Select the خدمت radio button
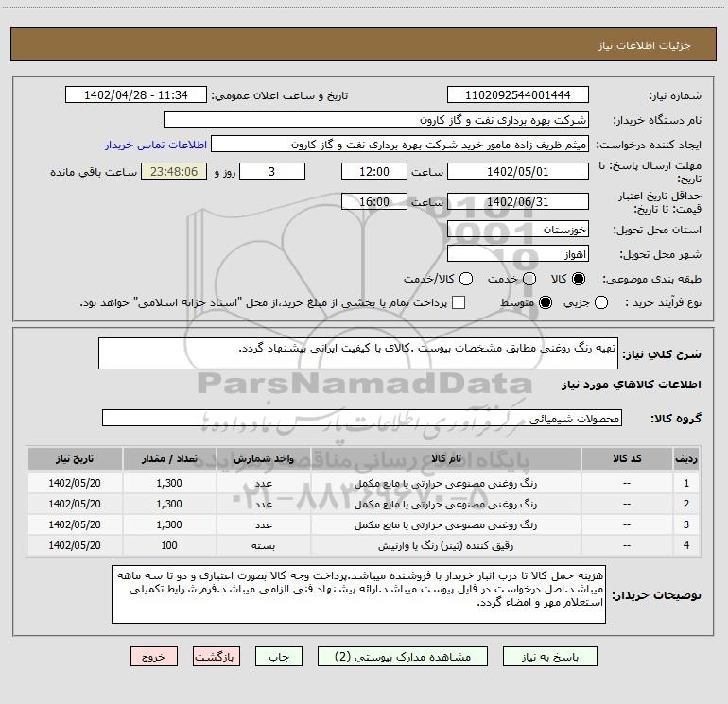Screen dimensions: 728x704 tap(529, 279)
